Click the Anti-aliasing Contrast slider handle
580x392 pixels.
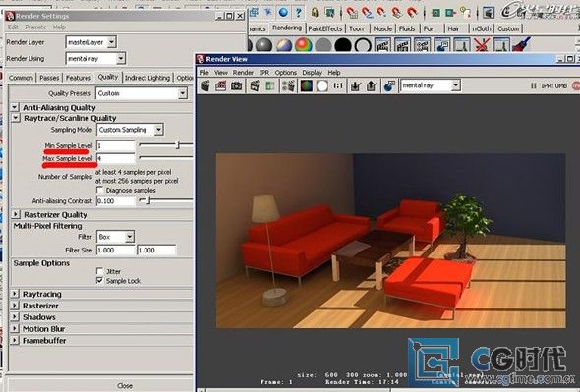(x=148, y=200)
